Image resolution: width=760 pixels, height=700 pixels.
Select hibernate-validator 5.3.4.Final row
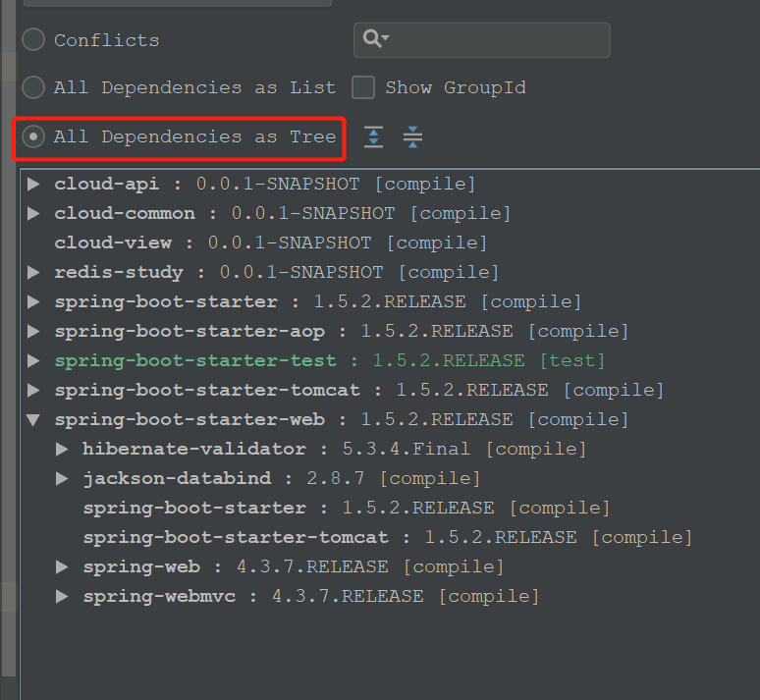click(x=335, y=449)
